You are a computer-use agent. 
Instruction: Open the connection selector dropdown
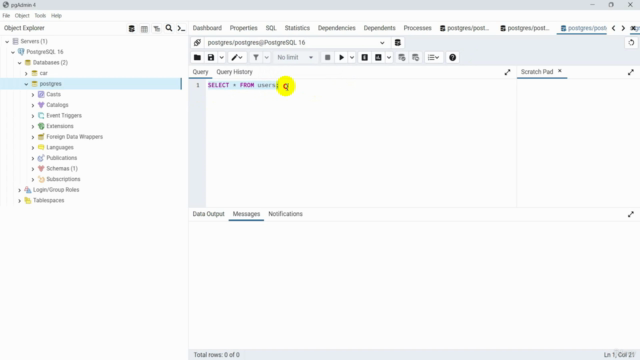coord(382,43)
